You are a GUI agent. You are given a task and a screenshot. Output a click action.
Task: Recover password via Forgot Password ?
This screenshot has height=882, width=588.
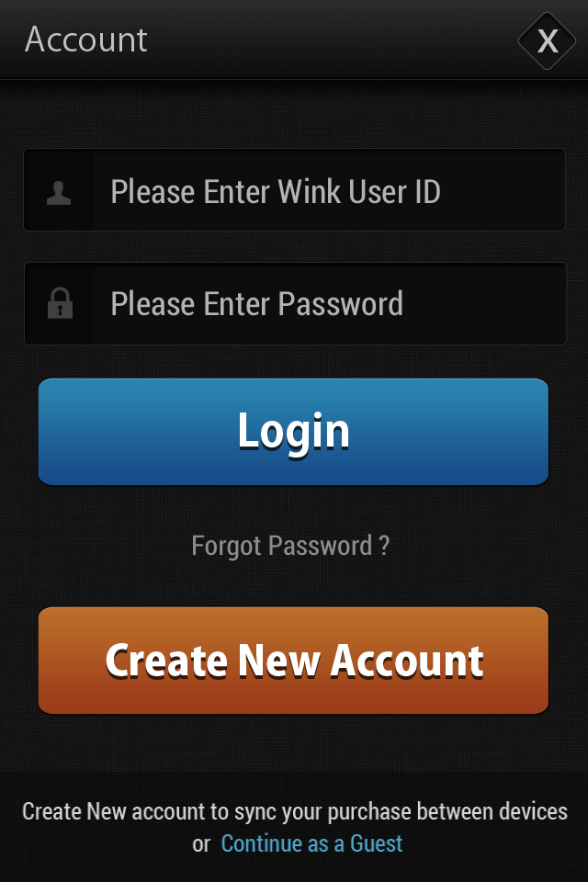(x=290, y=545)
